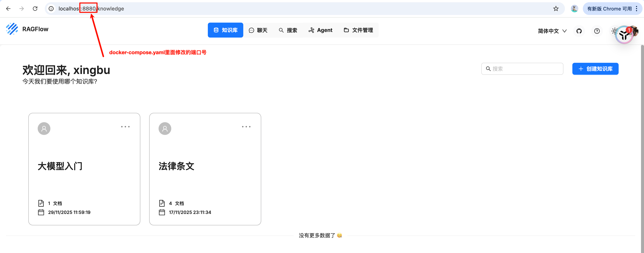Click the browser forward arrow
The image size is (644, 253).
(22, 9)
